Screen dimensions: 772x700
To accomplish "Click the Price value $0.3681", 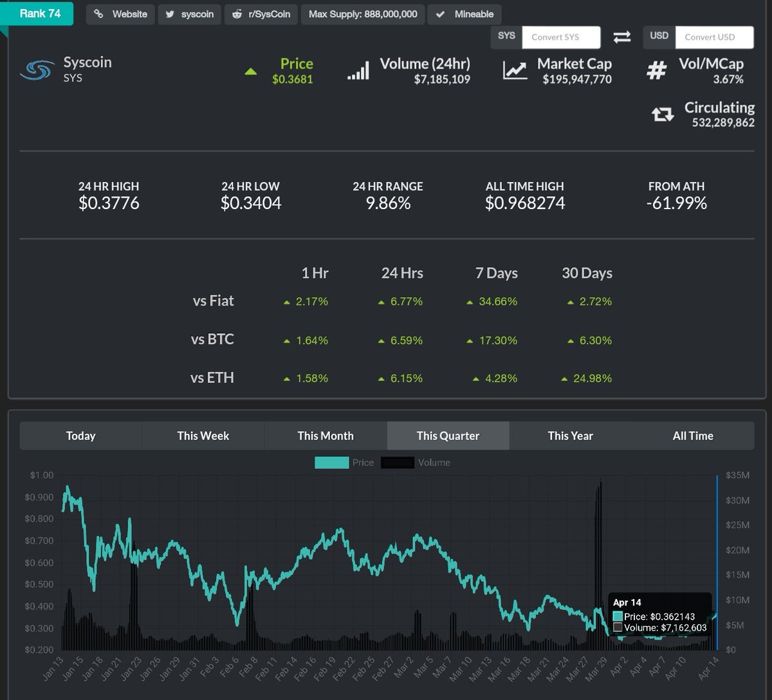I will (293, 80).
